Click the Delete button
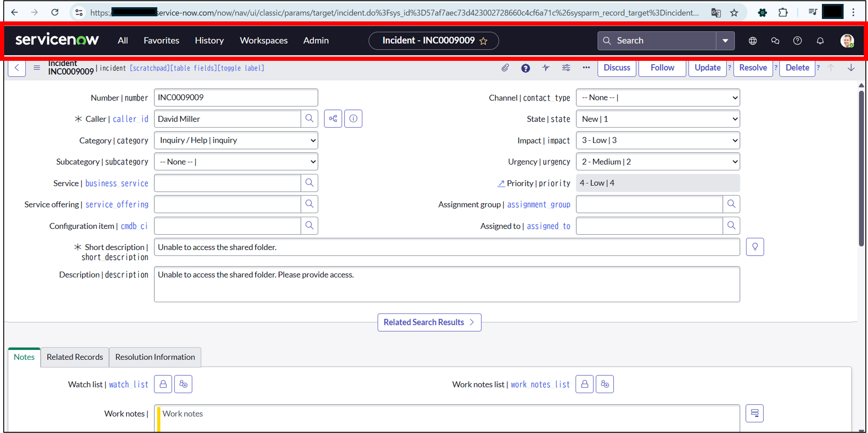The image size is (868, 433). coord(797,68)
